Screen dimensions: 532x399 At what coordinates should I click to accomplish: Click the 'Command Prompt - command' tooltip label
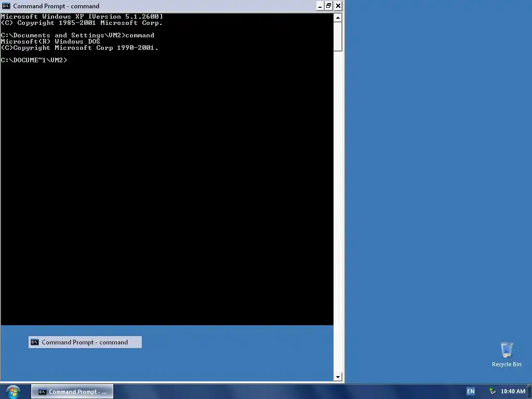click(85, 342)
